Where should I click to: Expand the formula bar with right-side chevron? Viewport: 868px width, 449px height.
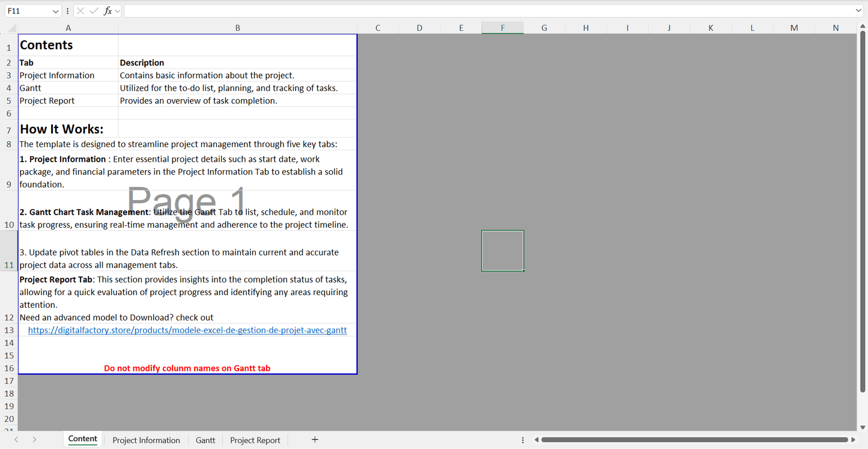858,11
